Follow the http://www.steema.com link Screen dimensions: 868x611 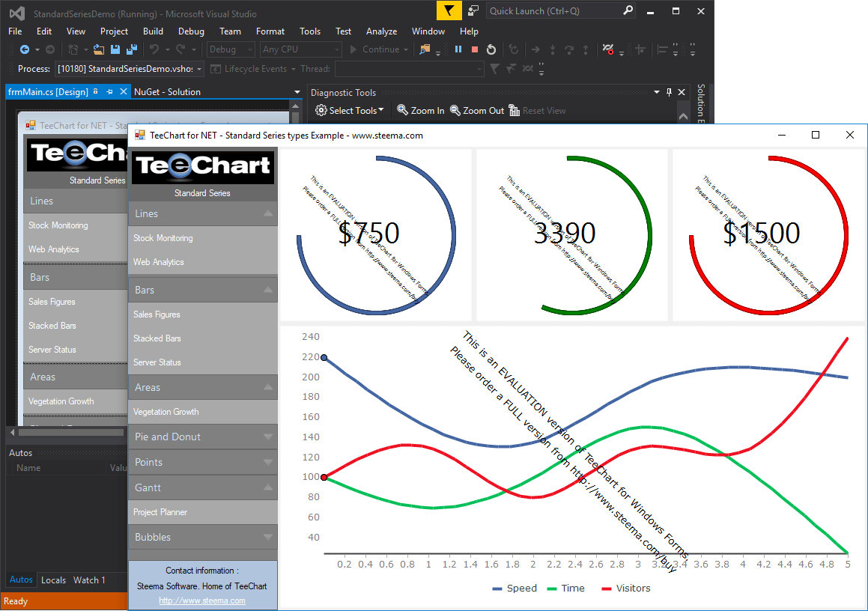point(202,601)
